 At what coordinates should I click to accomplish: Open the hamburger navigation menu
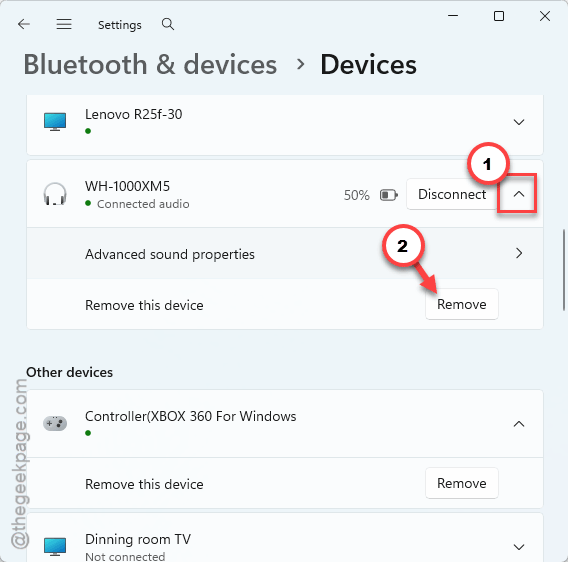coord(64,24)
